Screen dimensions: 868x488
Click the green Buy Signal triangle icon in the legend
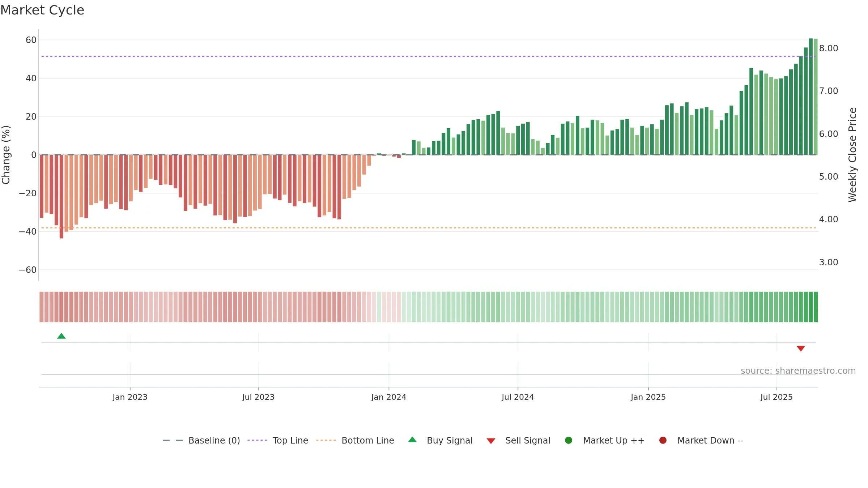412,440
